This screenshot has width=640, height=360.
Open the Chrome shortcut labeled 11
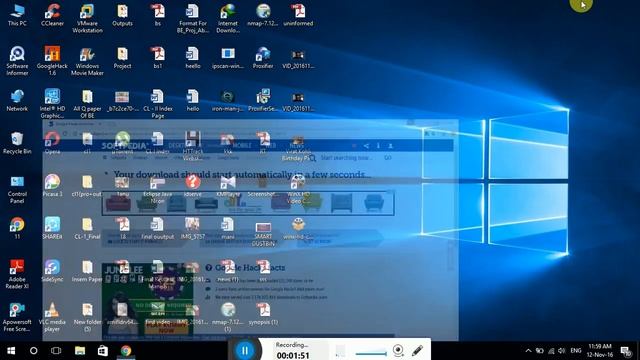pos(17,227)
